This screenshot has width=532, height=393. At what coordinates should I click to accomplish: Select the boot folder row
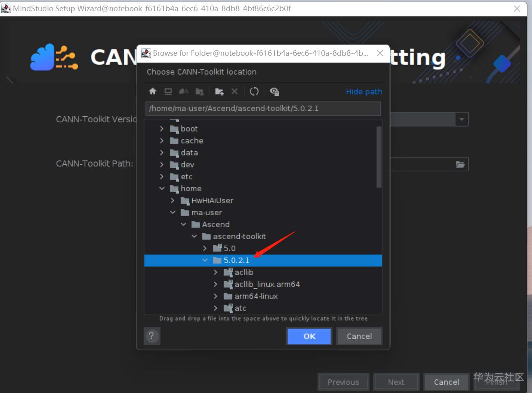[263, 129]
